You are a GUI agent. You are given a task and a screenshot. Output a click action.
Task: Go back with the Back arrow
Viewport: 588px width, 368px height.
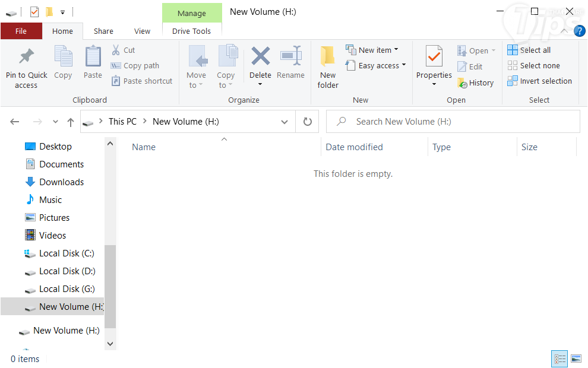coord(15,122)
